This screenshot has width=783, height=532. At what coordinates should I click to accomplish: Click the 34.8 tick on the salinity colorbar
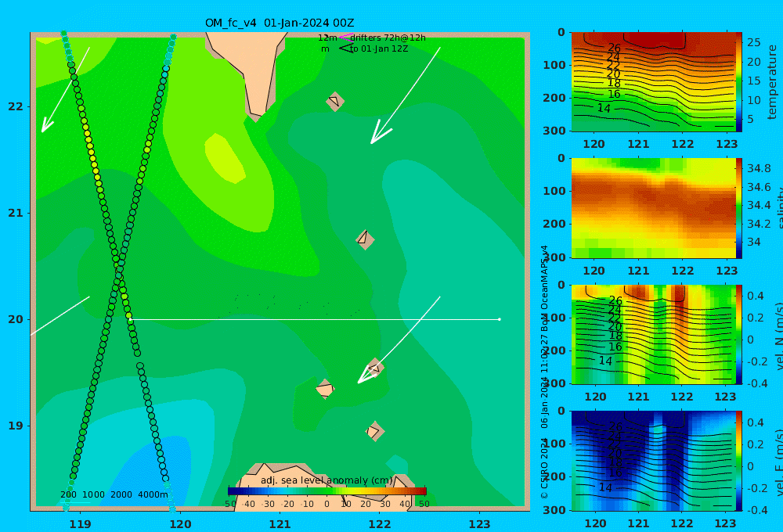click(x=759, y=168)
